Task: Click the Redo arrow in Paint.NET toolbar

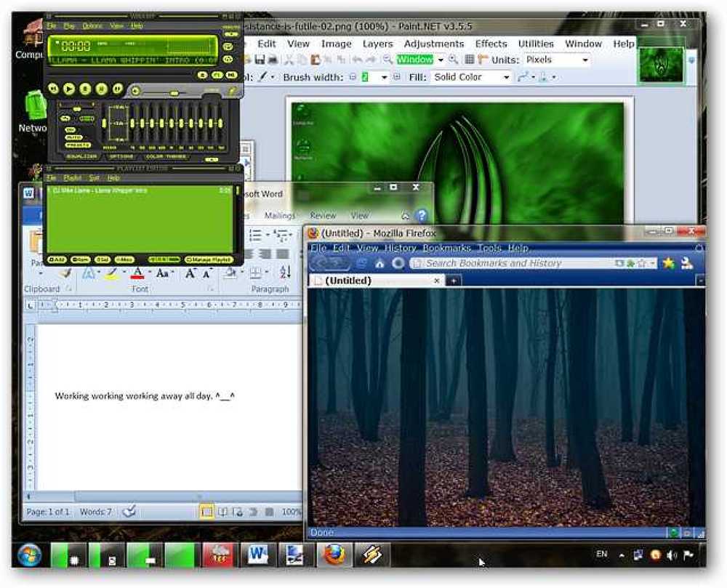Action: pos(371,60)
